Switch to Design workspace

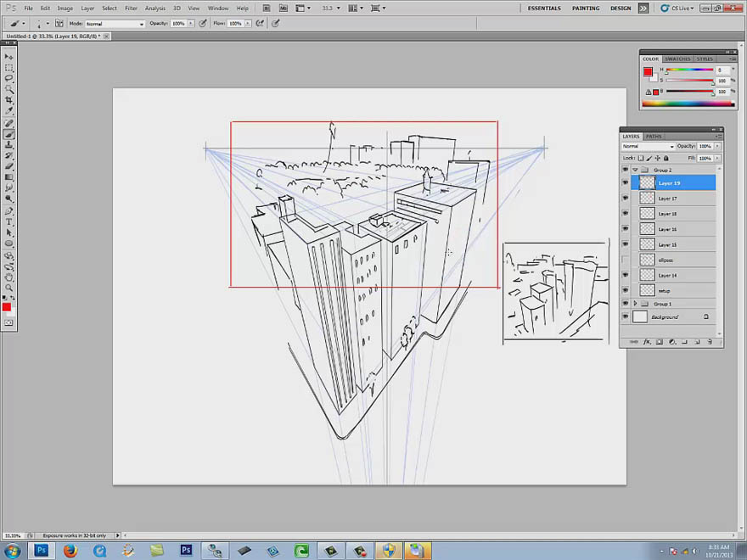click(x=621, y=8)
